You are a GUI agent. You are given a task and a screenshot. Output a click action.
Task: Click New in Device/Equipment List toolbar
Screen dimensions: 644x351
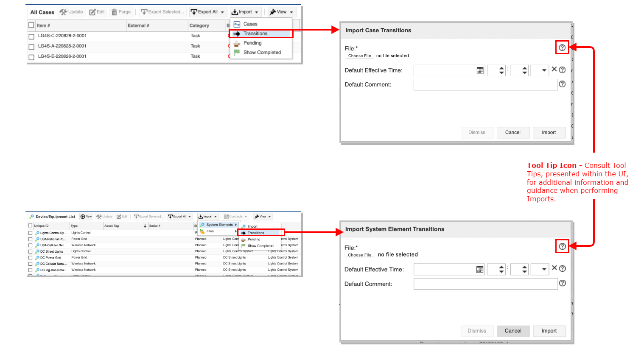coord(86,217)
